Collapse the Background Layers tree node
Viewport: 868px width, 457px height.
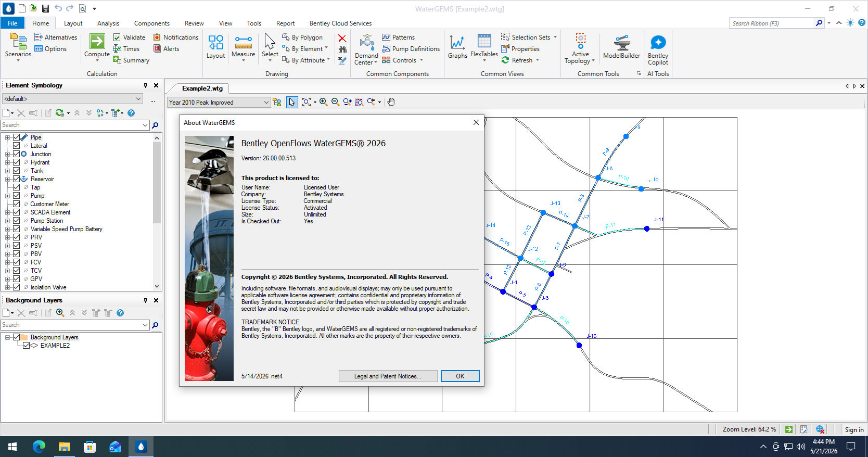click(x=7, y=337)
